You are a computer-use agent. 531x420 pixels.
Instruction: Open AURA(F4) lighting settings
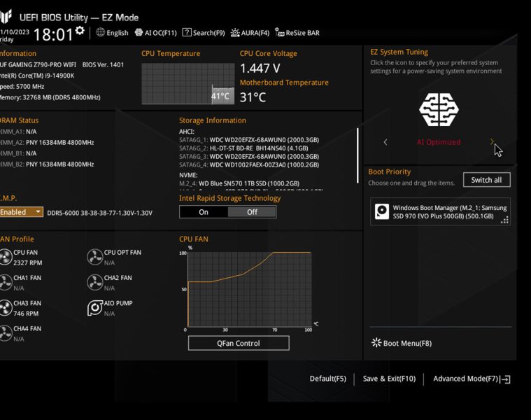pyautogui.click(x=250, y=33)
